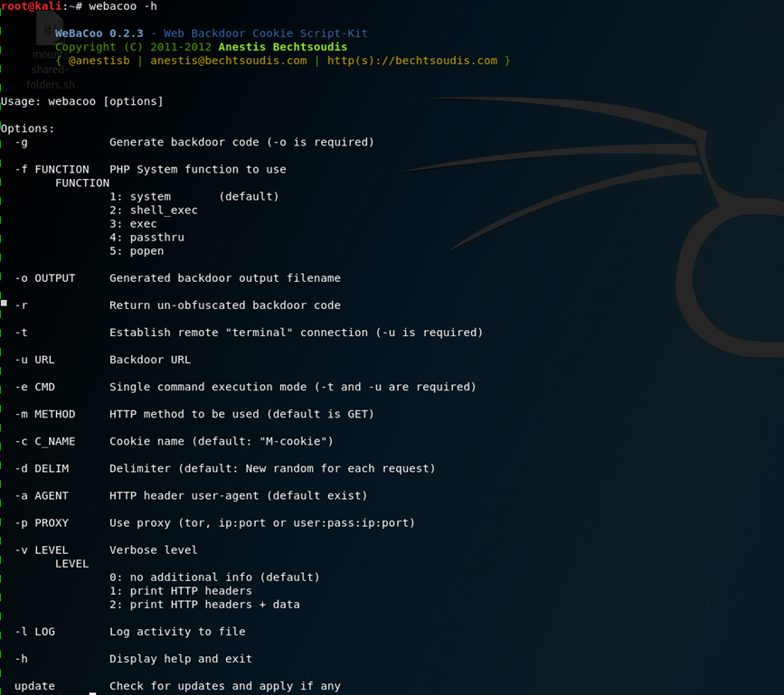Screen dimensions: 784x695
Task: Click the 'webacoo -h' command text
Action: pos(123,6)
